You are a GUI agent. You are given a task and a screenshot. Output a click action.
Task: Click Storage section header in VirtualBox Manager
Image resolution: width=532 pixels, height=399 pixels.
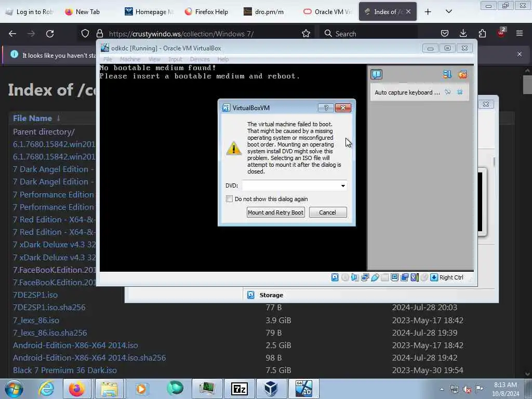click(271, 295)
